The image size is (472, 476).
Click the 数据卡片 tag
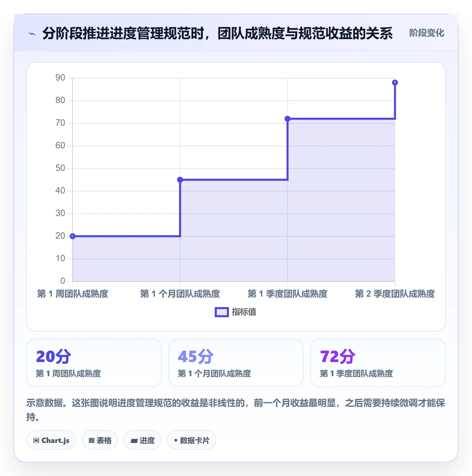[x=191, y=440]
